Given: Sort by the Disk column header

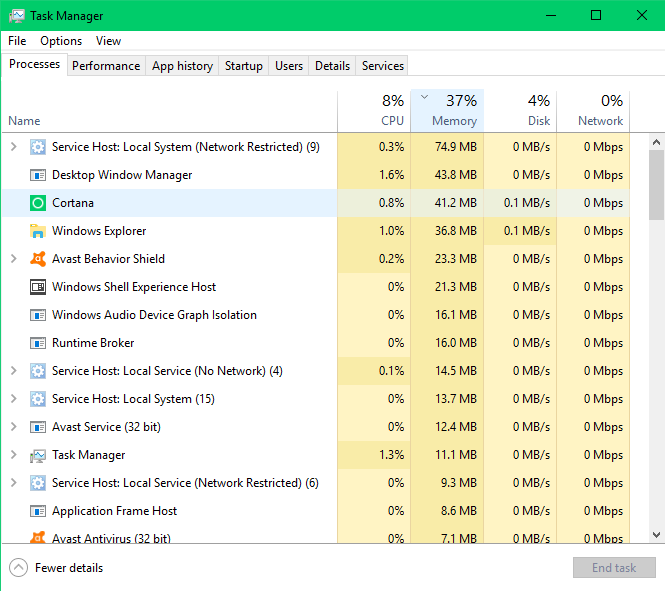Looking at the screenshot, I should click(x=520, y=111).
